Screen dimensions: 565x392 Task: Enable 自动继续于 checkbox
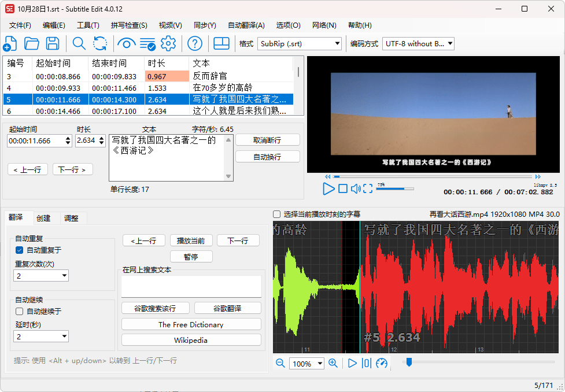[x=20, y=311]
